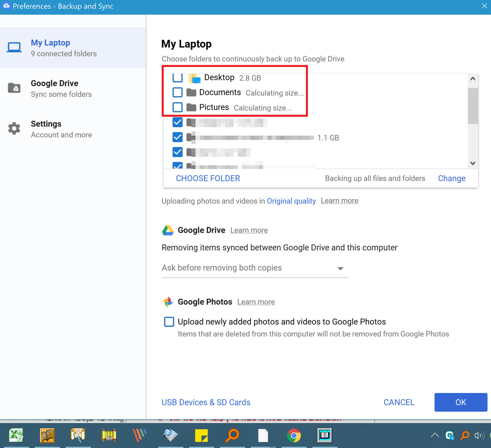
Task: Open the removing items policy dropdown
Action: point(255,268)
